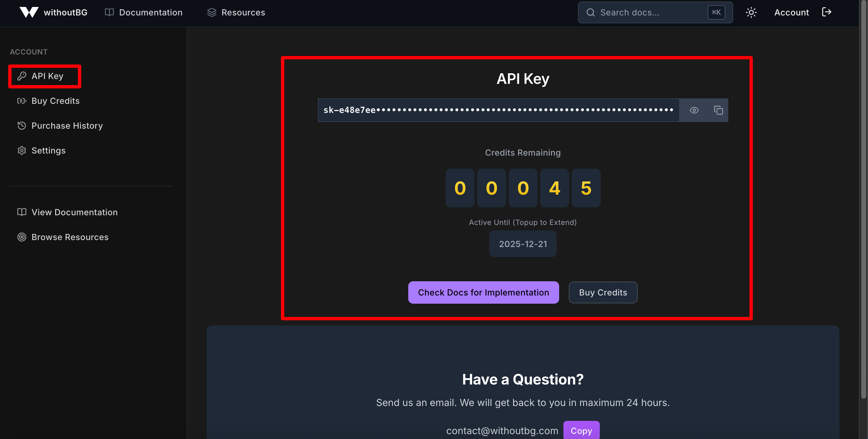The image size is (868, 439).
Task: Copy API key using copy icon
Action: 718,110
